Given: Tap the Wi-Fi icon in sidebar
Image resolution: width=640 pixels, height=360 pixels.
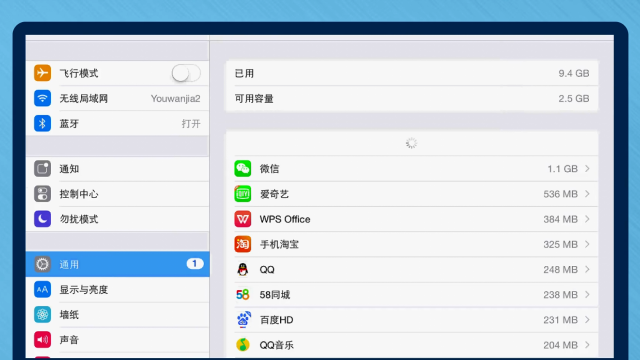Looking at the screenshot, I should tap(42, 98).
